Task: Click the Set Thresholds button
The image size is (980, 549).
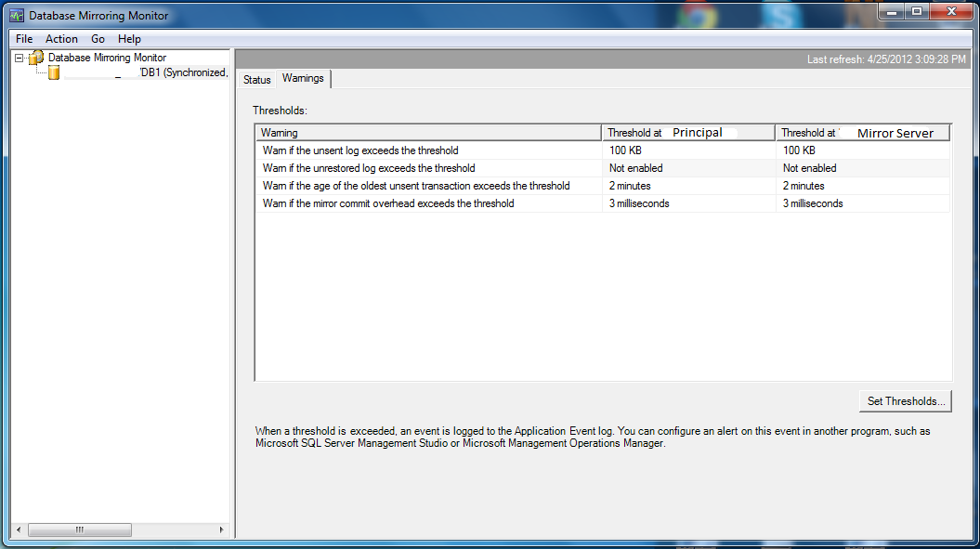Action: point(905,400)
